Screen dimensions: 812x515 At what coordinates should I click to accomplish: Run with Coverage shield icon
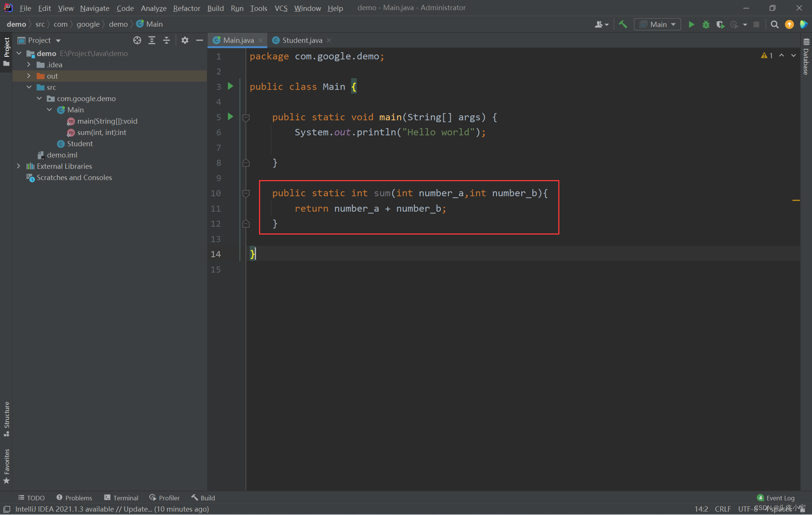[720, 24]
